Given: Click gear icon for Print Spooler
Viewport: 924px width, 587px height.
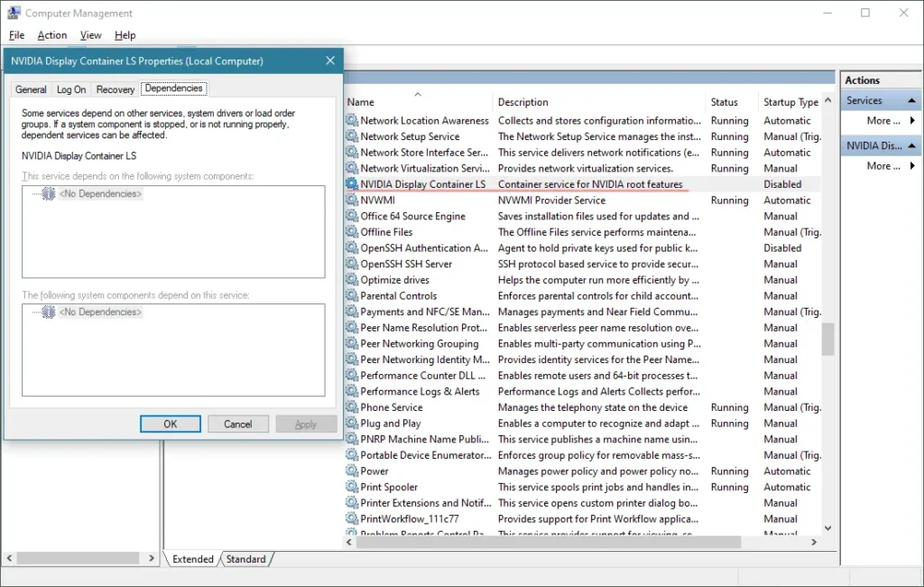Looking at the screenshot, I should click(x=352, y=487).
